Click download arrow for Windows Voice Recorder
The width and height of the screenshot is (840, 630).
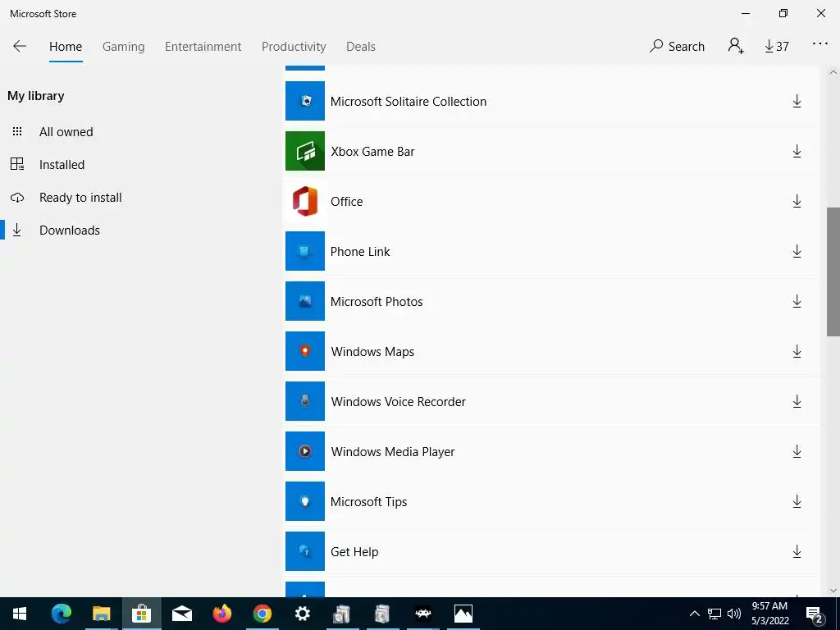point(797,401)
